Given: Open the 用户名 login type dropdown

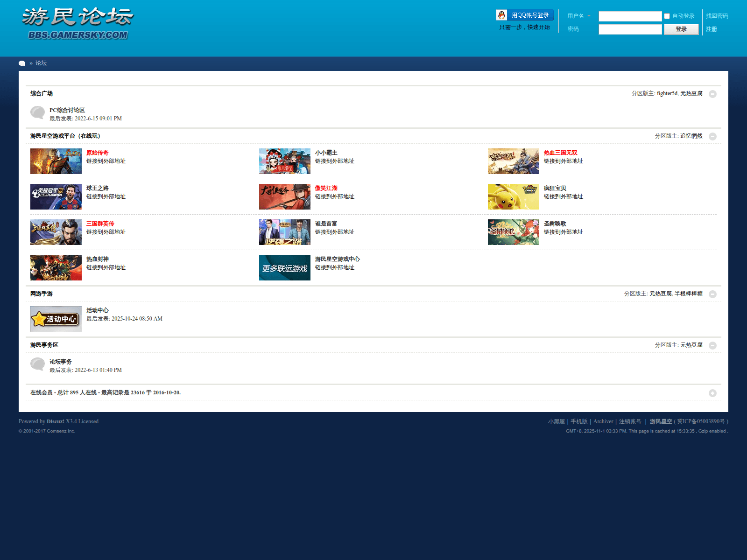Looking at the screenshot, I should pos(579,16).
